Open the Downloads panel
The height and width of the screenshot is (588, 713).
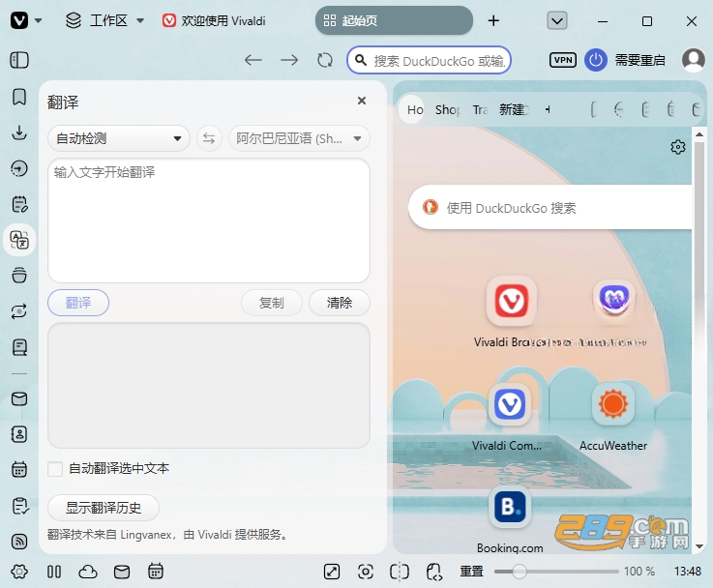[19, 132]
